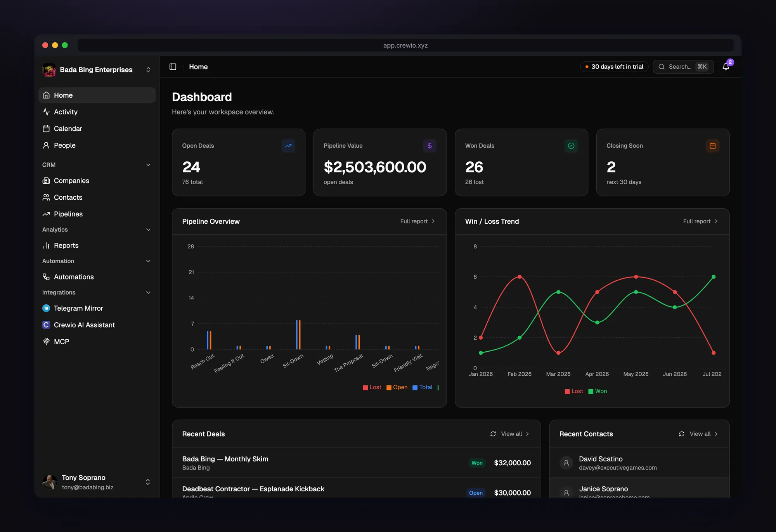776x532 pixels.
Task: Click Tony Soprano's profile photo
Action: [50, 482]
